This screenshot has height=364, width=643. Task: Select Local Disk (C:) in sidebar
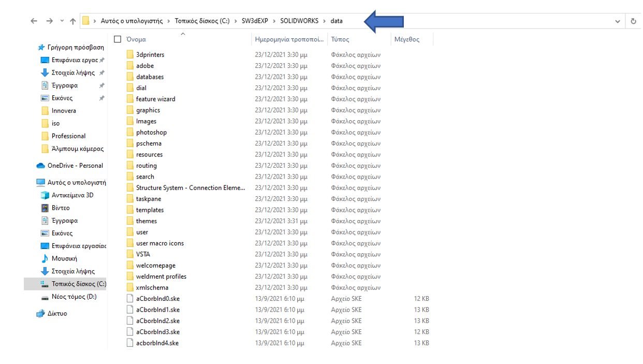point(78,284)
